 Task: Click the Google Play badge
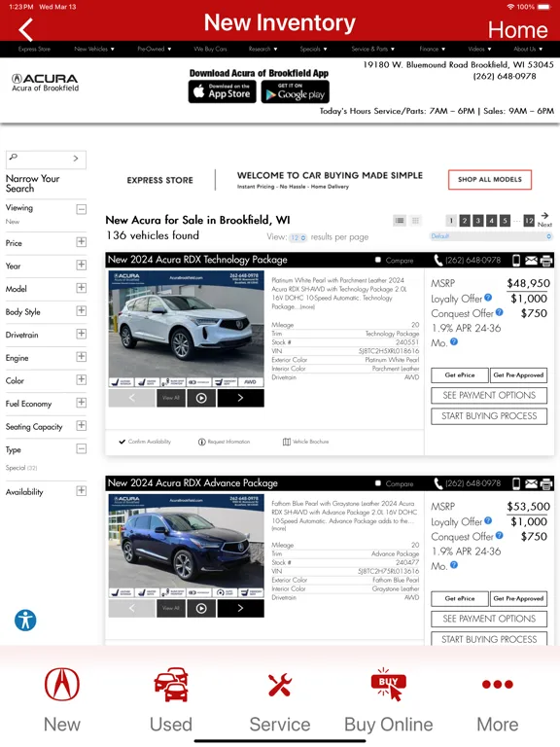coord(296,91)
